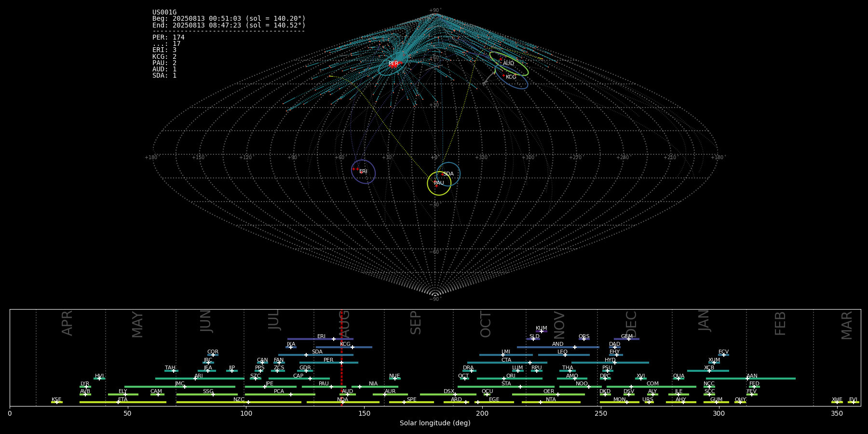The width and height of the screenshot is (868, 434).
Task: Click the AUD radiant label on the sky map
Action: pos(508,64)
